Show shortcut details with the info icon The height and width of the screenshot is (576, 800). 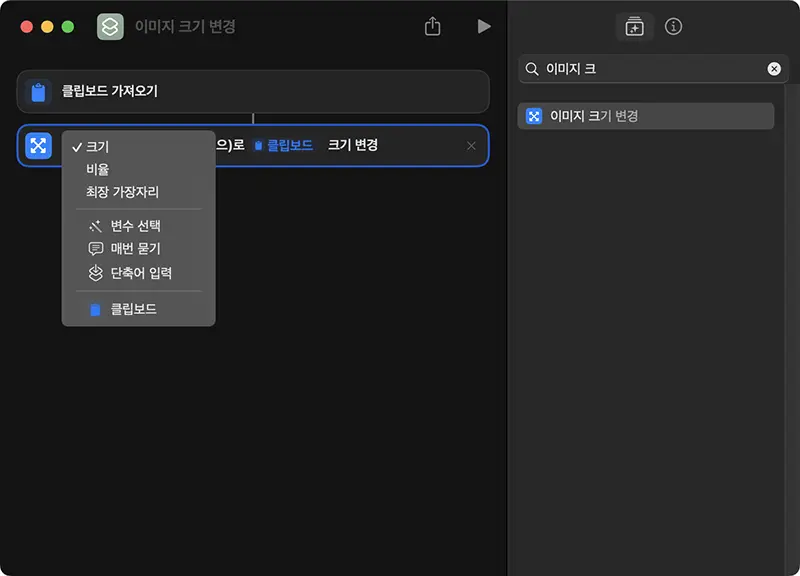point(673,27)
